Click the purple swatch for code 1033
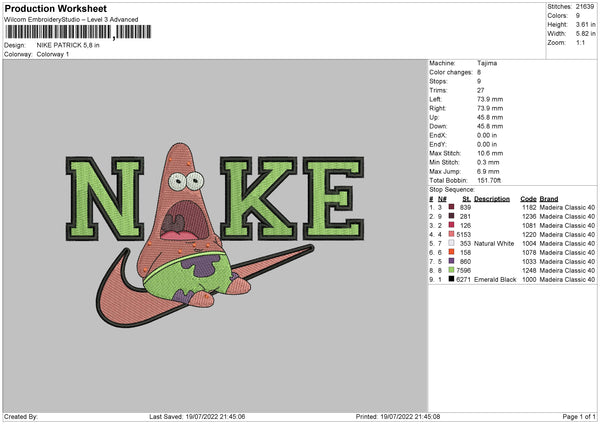600x424 pixels. pyautogui.click(x=452, y=261)
